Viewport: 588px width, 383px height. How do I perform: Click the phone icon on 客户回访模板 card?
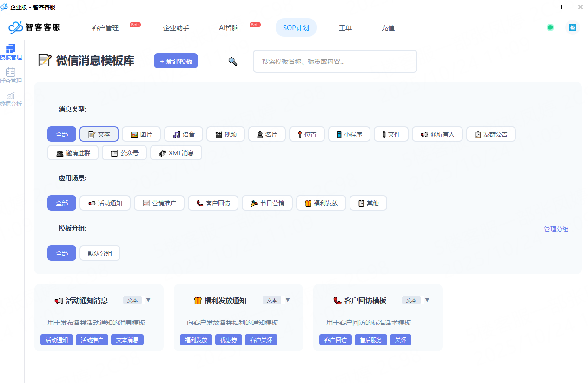click(337, 300)
